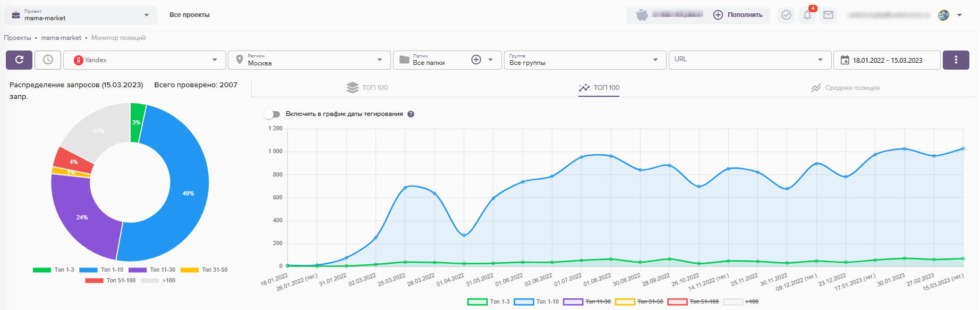980x310 pixels.
Task: Open the messages envelope icon
Action: tap(828, 15)
